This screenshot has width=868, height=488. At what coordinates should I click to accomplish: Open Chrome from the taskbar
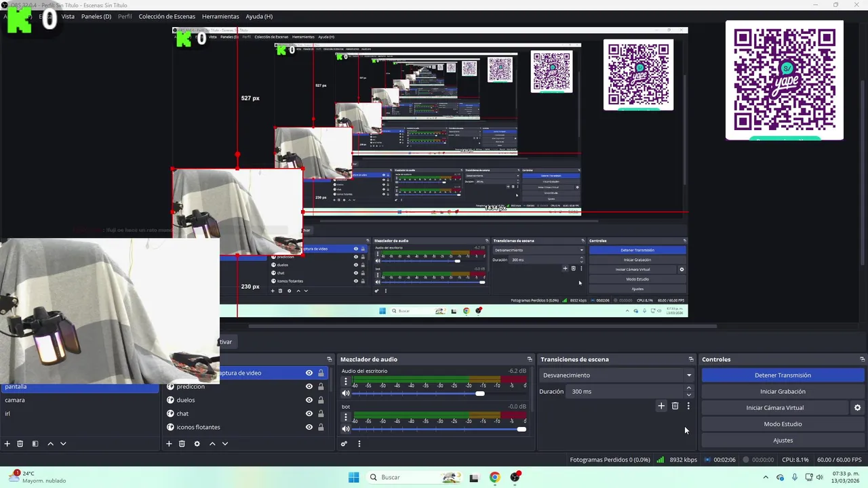tap(494, 477)
